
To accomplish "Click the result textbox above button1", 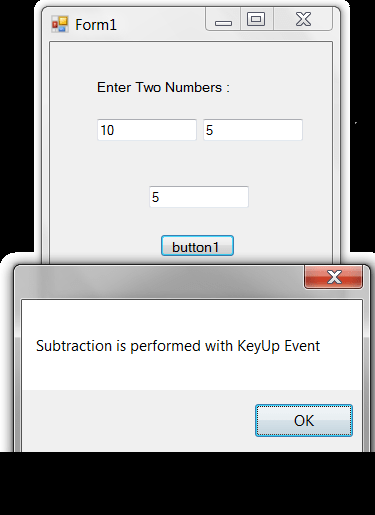I will coord(199,197).
